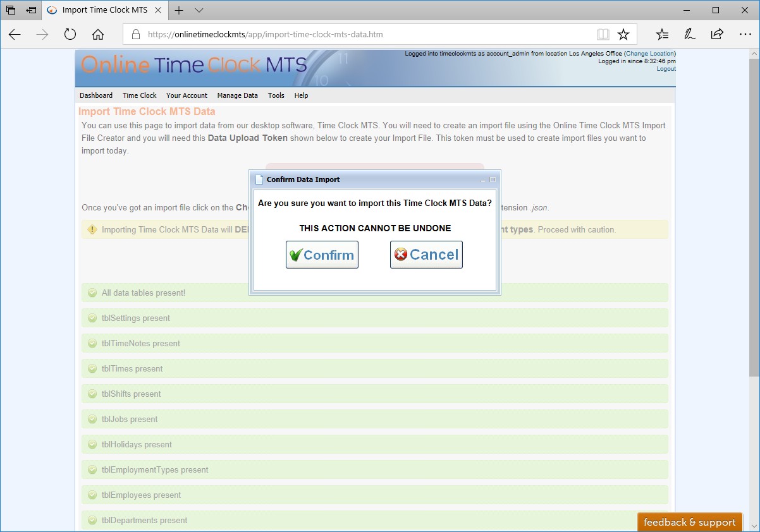Click the 'tblJobs present' text
The width and height of the screenshot is (760, 532).
[130, 420]
